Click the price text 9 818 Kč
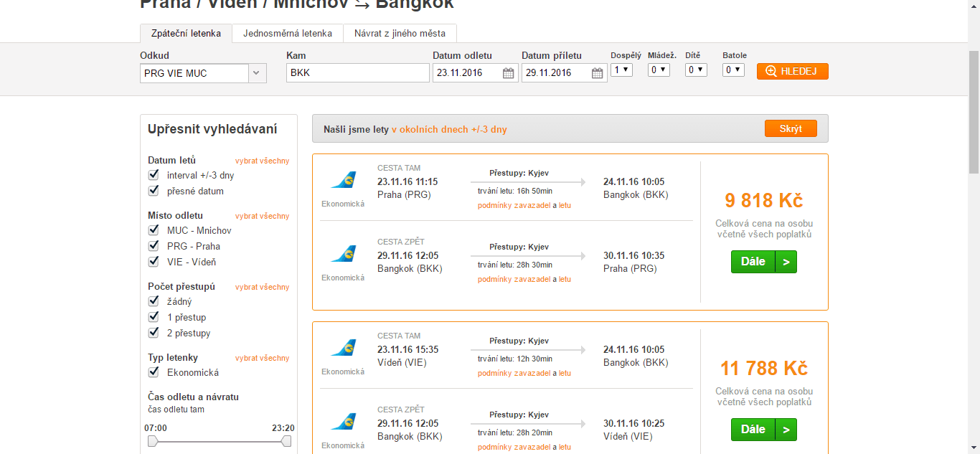This screenshot has width=980, height=454. [764, 200]
